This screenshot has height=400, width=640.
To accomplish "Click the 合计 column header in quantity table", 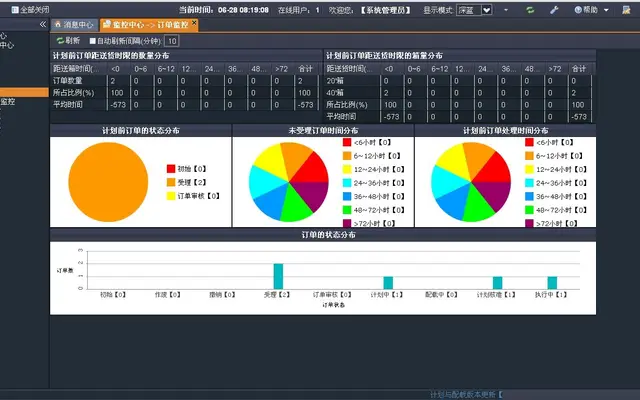I will [305, 69].
